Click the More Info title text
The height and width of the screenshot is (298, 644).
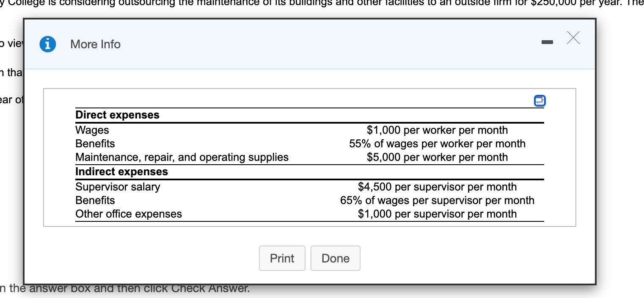(x=95, y=44)
